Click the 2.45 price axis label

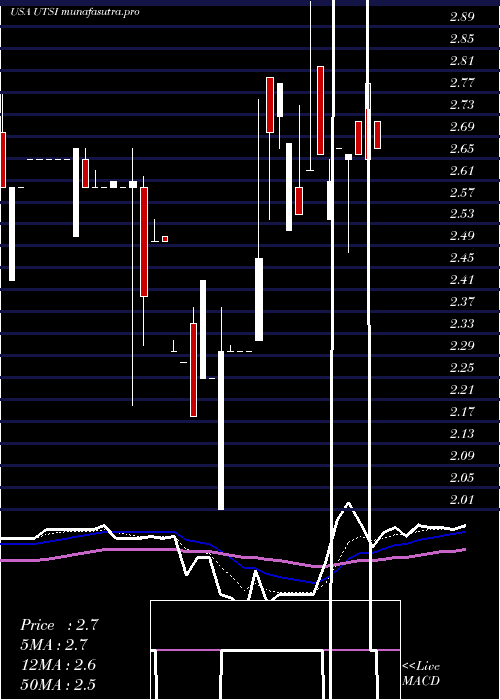coord(462,258)
